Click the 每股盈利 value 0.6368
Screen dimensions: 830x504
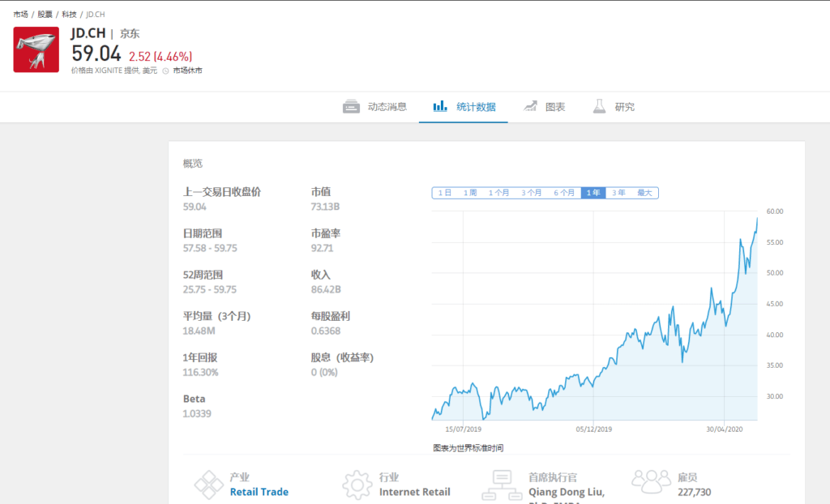pyautogui.click(x=326, y=331)
